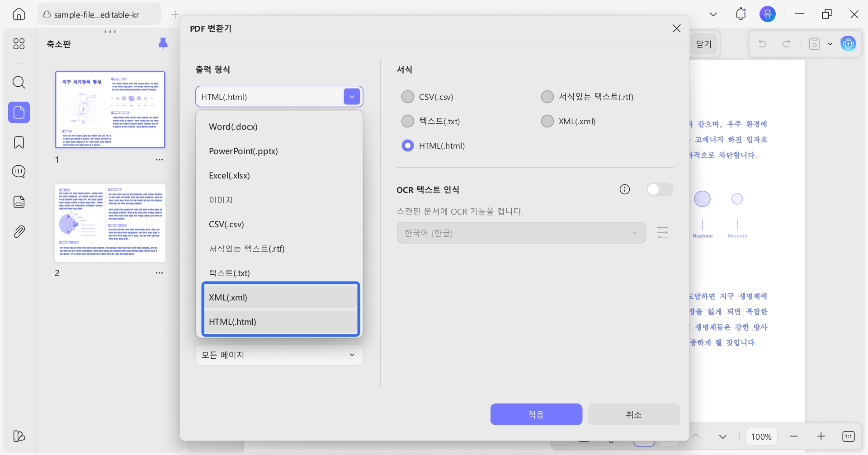The width and height of the screenshot is (868, 455).
Task: Select the 텍스트(.txt) radio option
Action: tap(408, 121)
